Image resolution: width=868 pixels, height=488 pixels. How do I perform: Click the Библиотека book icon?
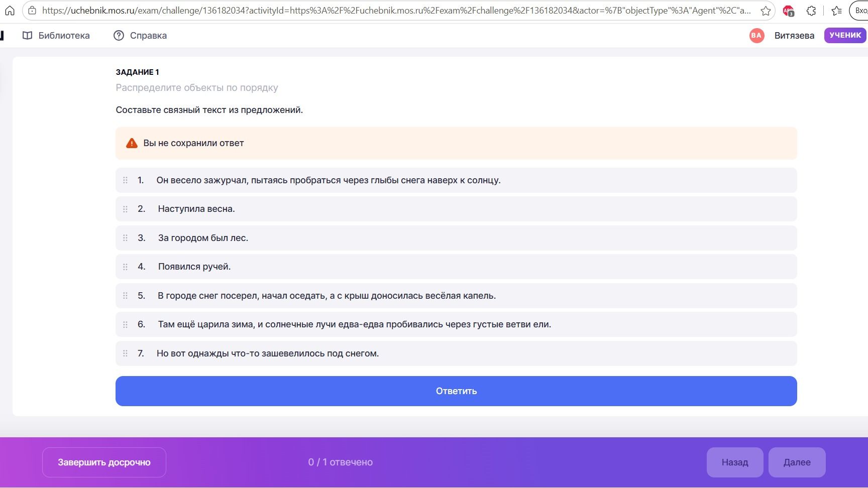[28, 35]
